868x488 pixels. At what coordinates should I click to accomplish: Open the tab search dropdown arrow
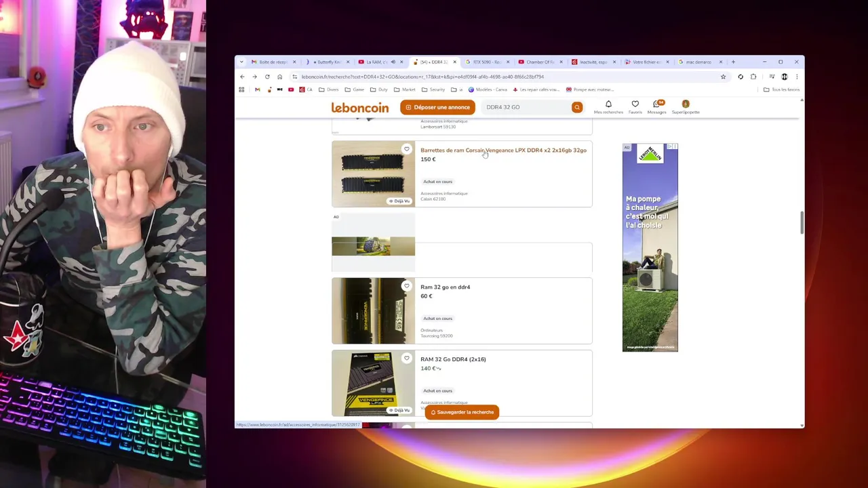(241, 62)
